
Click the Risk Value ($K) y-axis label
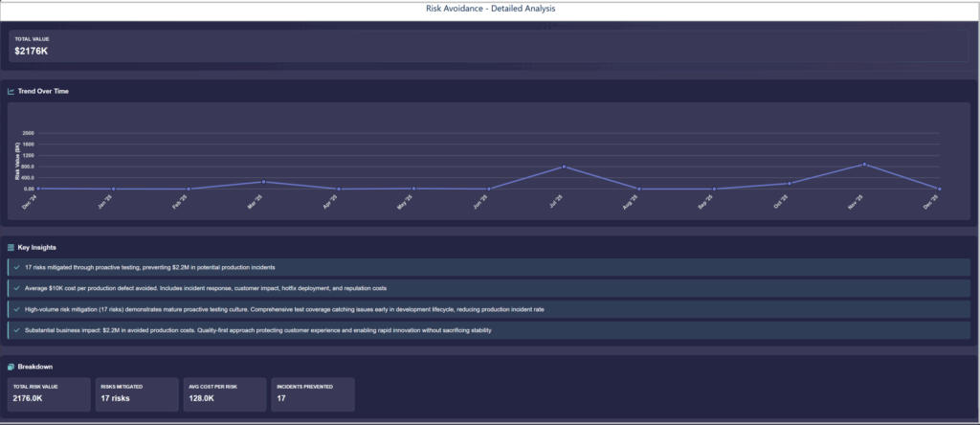(17, 161)
